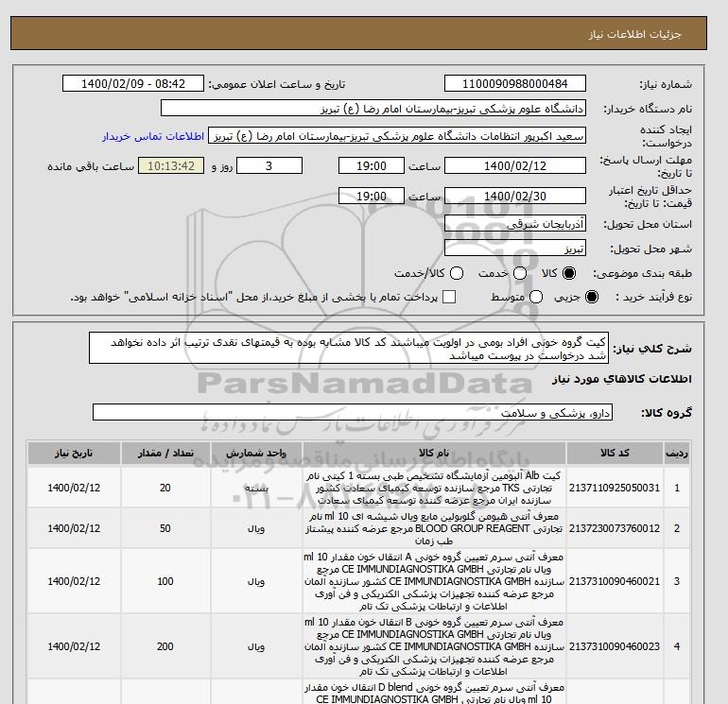Click the goods group field دارو، پزشکی و سلامت
728x704 pixels.
(353, 412)
